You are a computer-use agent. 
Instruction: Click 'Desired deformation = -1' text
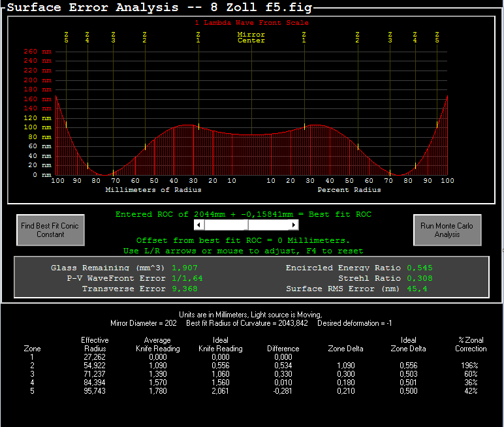point(354,323)
